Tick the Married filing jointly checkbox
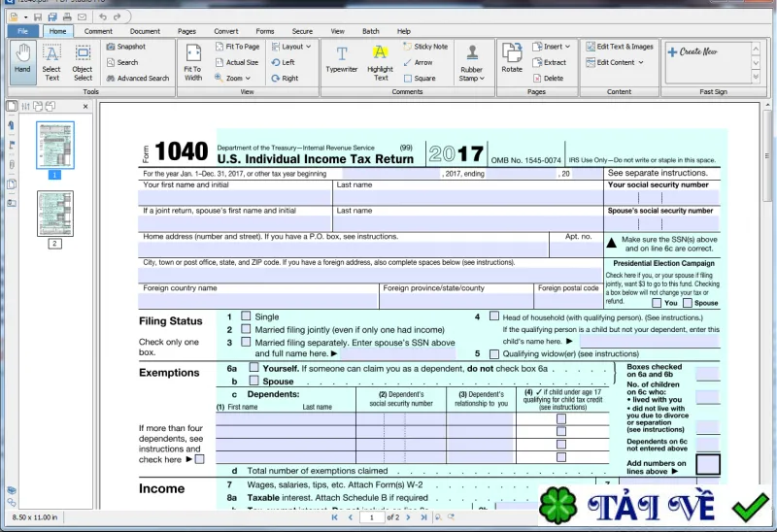This screenshot has height=532, width=777. 246,329
